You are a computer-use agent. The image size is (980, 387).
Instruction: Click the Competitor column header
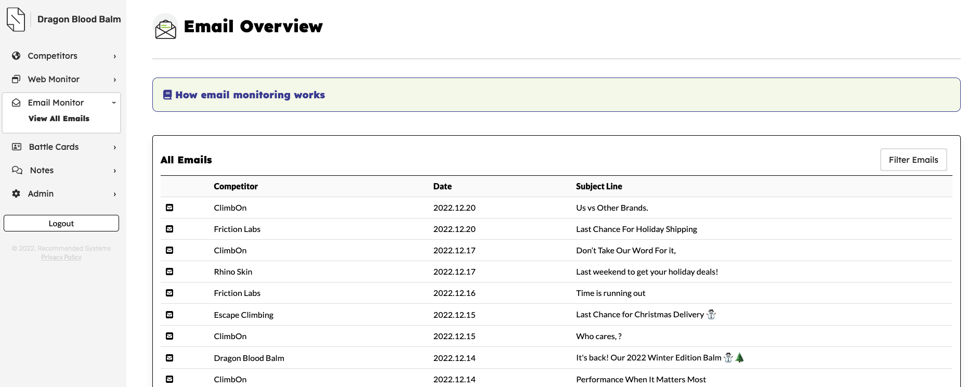(236, 186)
